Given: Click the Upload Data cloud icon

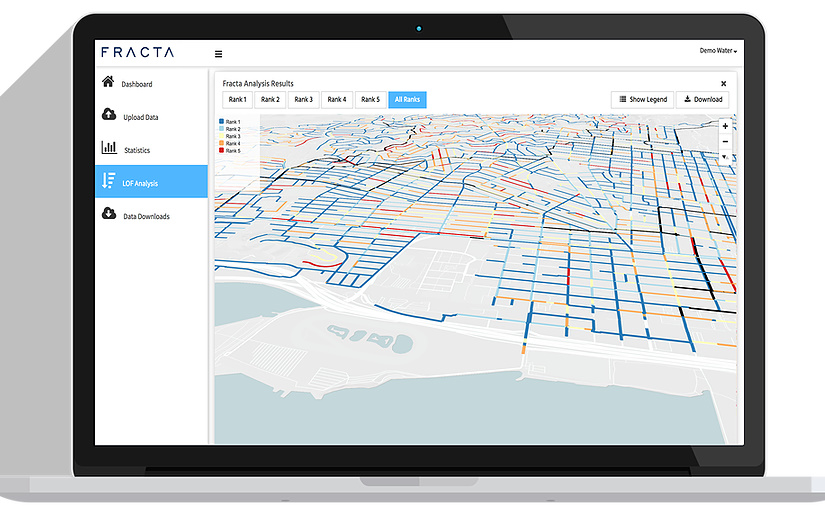Looking at the screenshot, I should [x=109, y=114].
